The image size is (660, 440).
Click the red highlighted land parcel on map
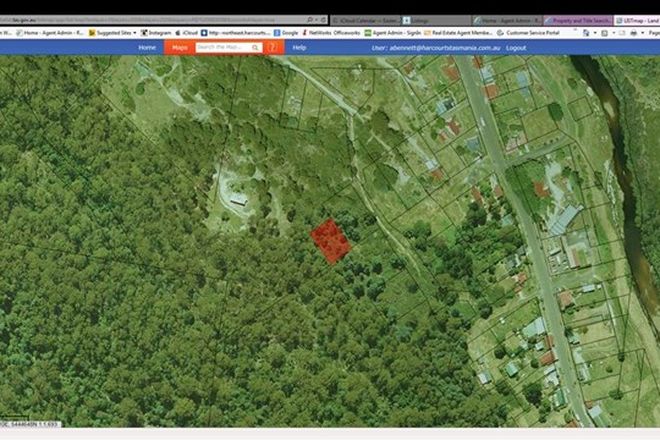[x=330, y=242]
